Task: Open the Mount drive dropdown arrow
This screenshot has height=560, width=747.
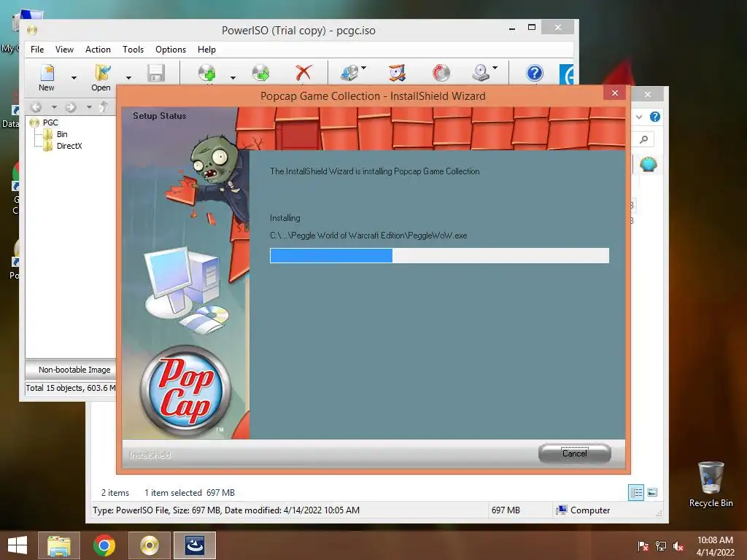Action: 495,68
